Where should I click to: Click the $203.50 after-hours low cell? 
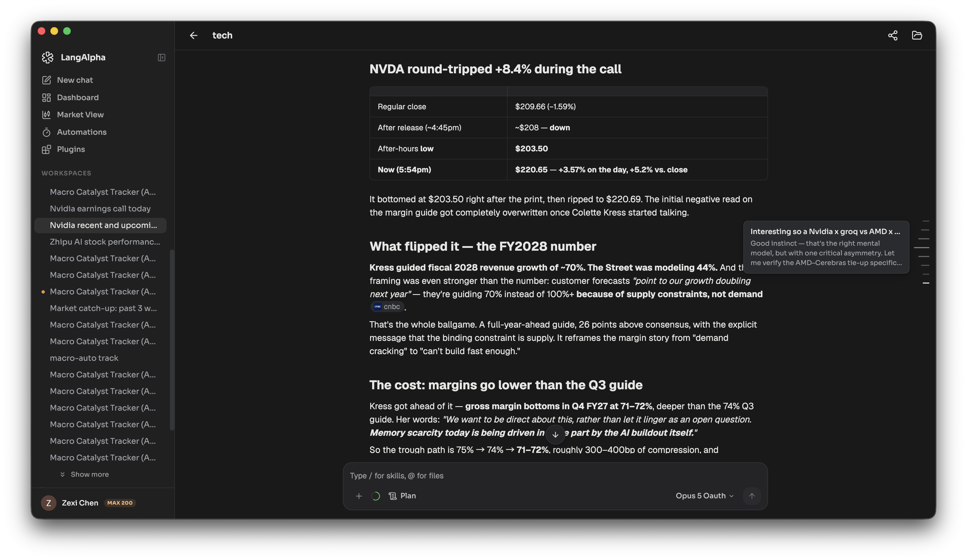tap(637, 148)
